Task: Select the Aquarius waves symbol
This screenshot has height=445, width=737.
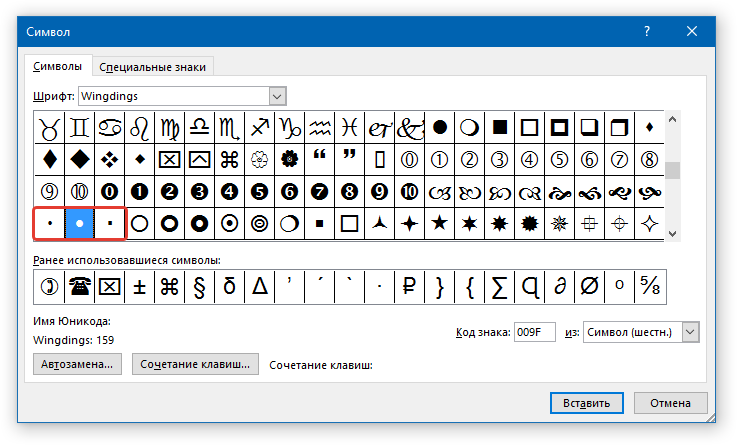Action: click(320, 128)
